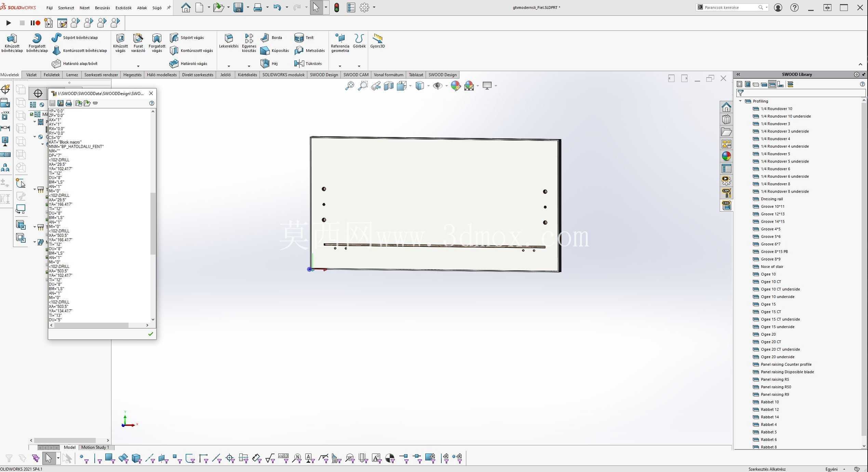
Task: Select the Groove 8*15 PB library item
Action: point(774,252)
